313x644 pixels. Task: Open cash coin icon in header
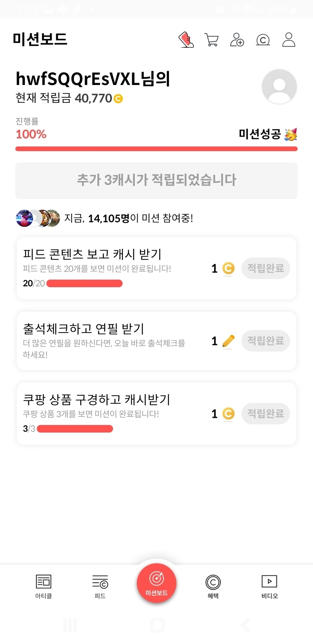pyautogui.click(x=263, y=40)
